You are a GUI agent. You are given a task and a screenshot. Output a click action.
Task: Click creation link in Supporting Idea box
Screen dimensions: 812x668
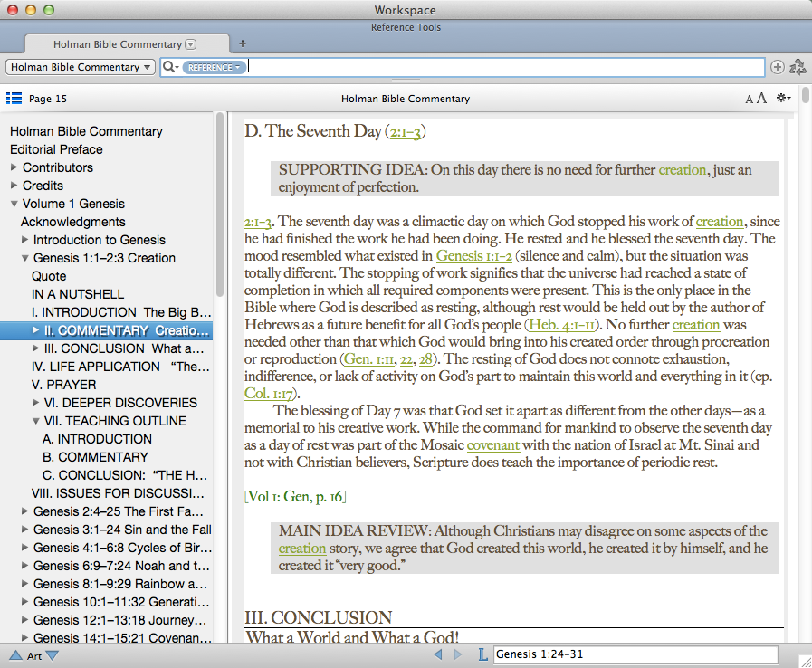(x=683, y=170)
